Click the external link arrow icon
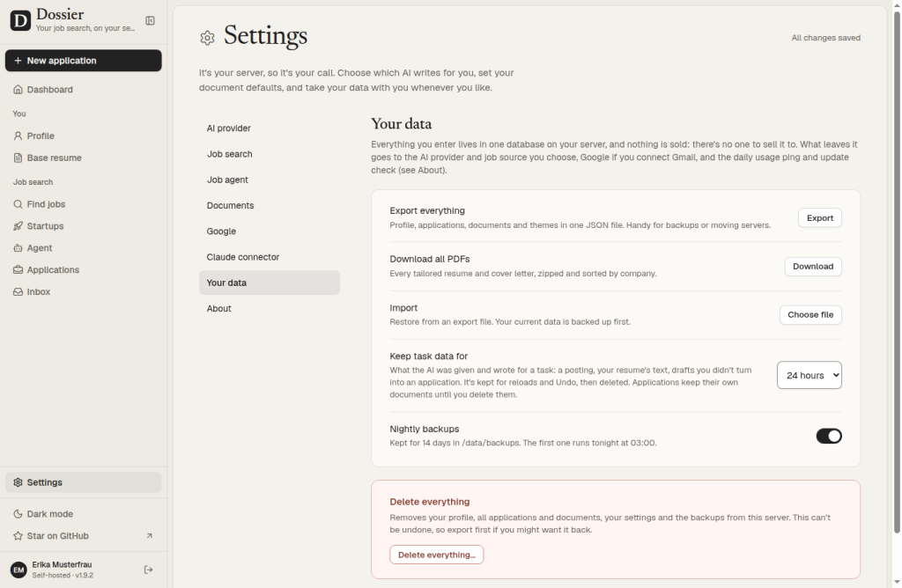This screenshot has height=588, width=902. tap(150, 536)
